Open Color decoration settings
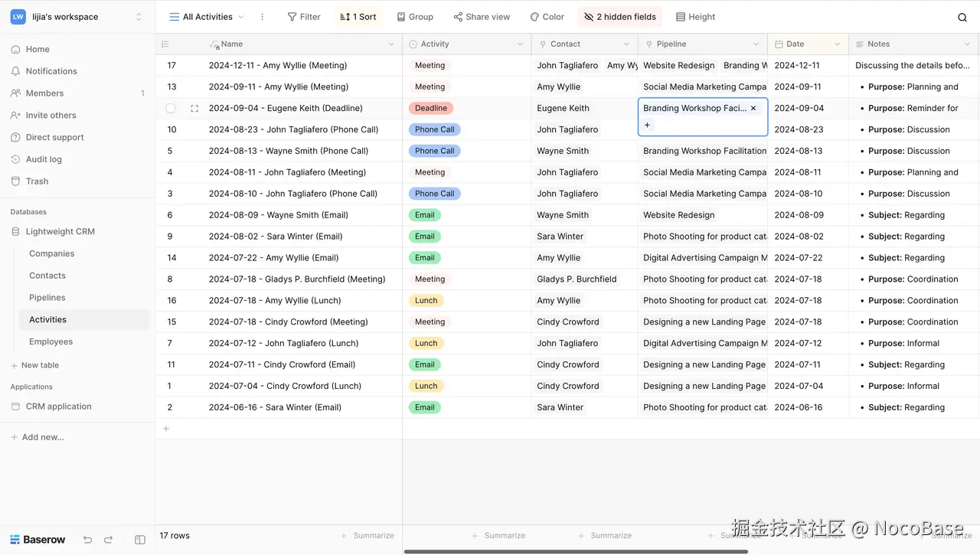 [547, 17]
